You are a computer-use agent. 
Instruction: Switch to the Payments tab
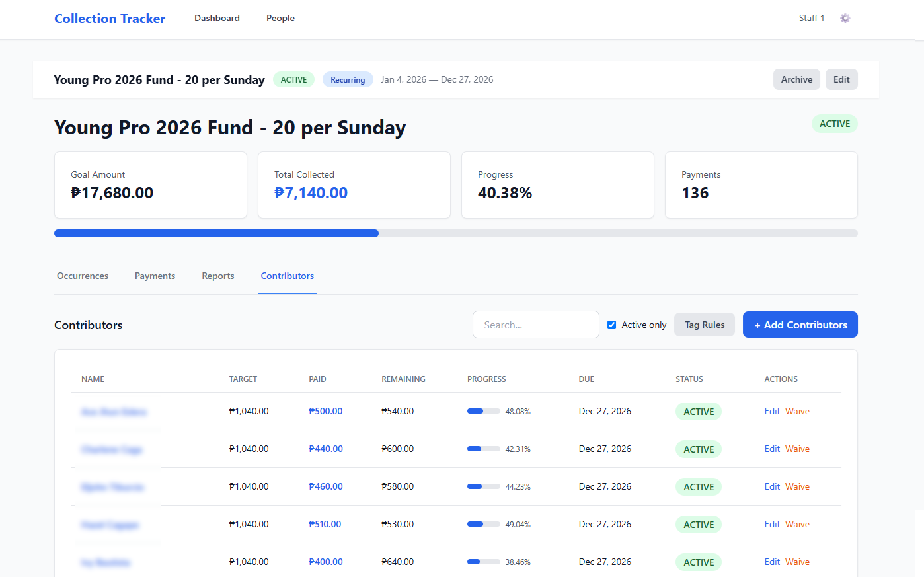click(155, 276)
